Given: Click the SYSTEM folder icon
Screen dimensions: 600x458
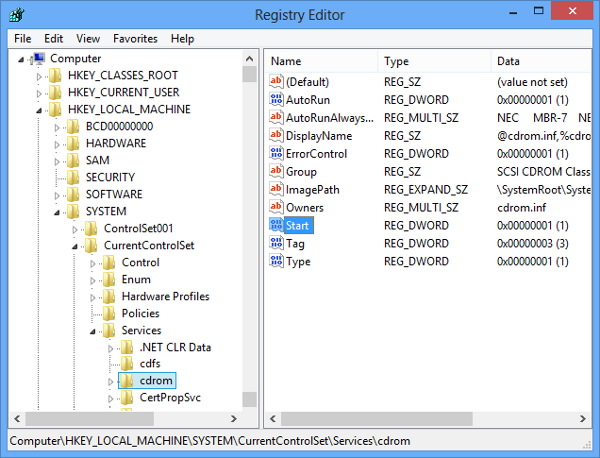Looking at the screenshot, I should (x=73, y=211).
